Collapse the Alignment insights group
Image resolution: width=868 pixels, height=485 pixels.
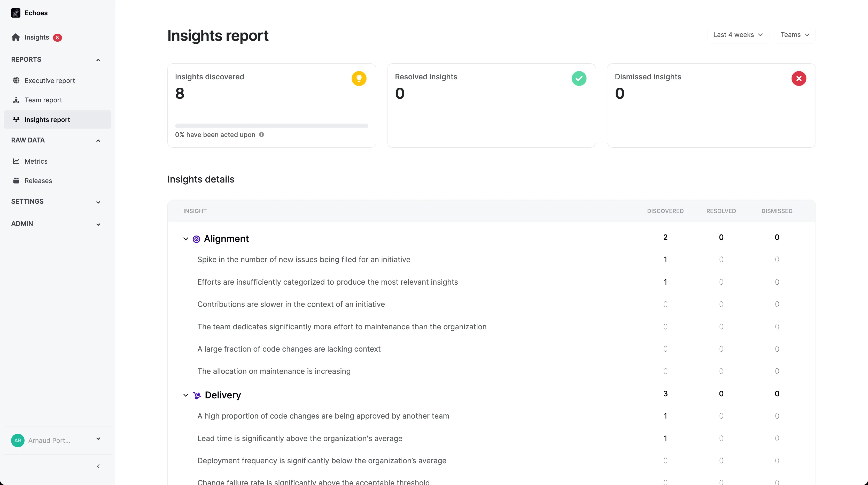pos(186,239)
